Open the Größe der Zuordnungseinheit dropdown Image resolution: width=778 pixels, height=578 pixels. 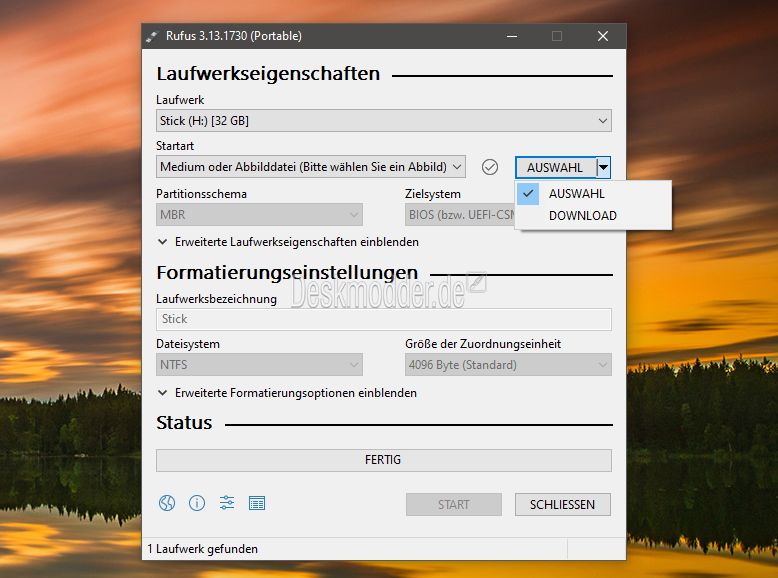pos(508,365)
